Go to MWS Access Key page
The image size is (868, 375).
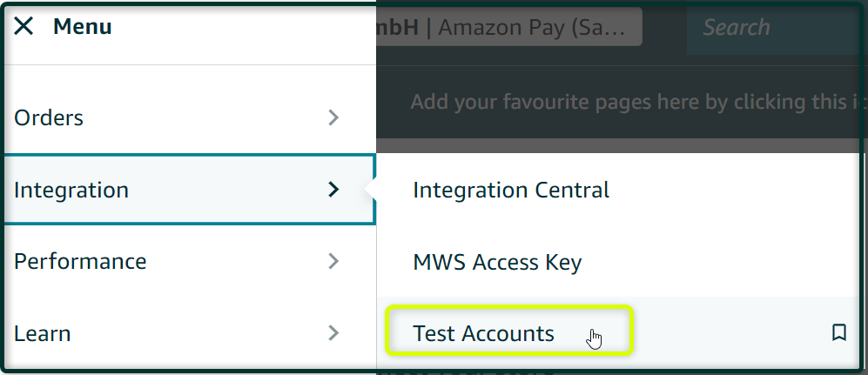497,262
